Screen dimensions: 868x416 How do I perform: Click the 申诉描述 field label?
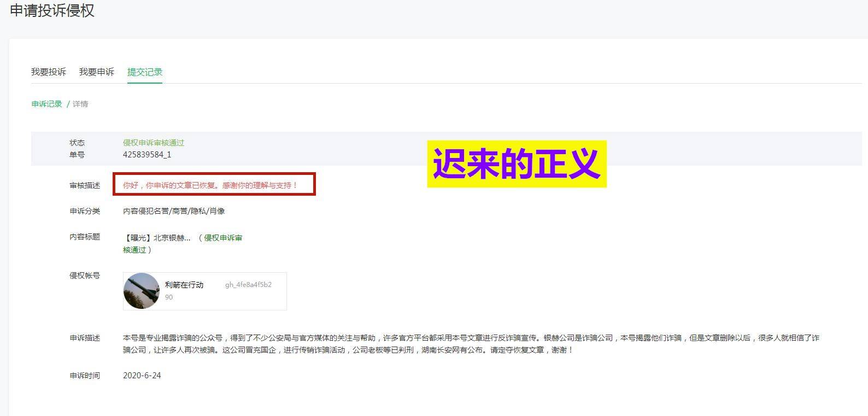click(x=85, y=338)
